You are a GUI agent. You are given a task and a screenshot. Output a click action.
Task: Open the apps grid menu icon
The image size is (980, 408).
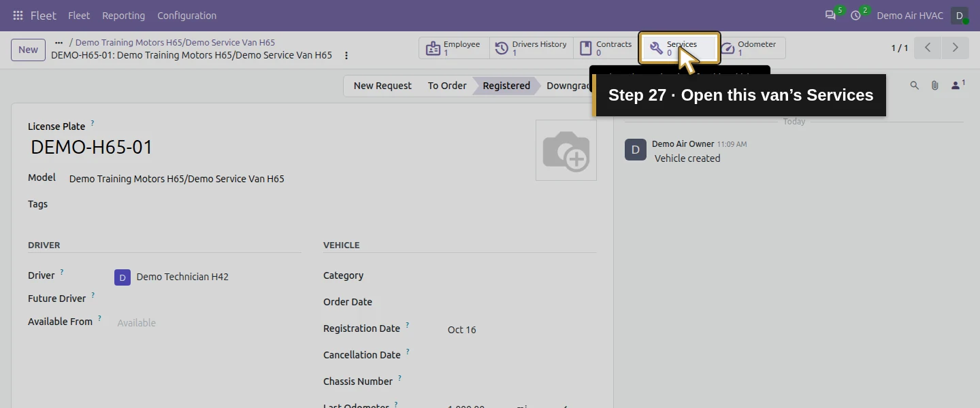click(18, 15)
